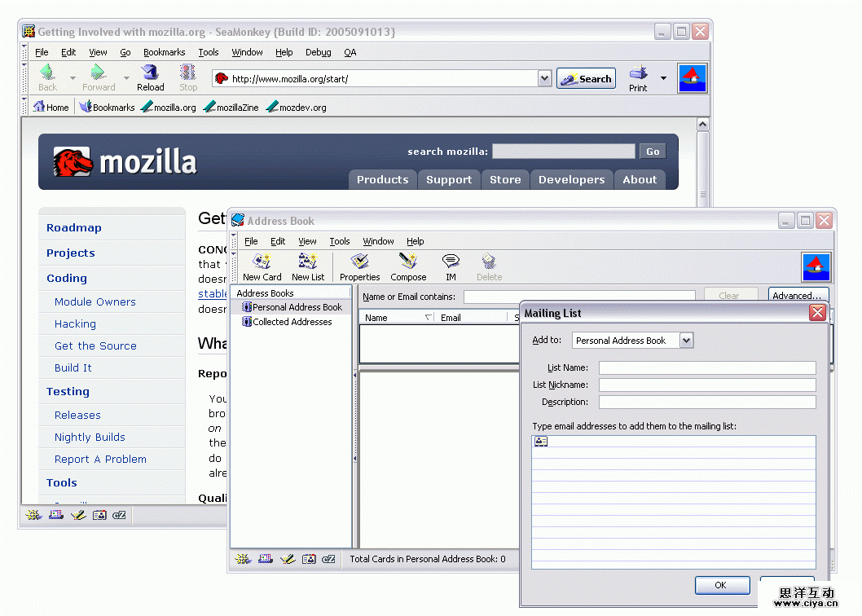The height and width of the screenshot is (616, 862).
Task: Open mozdev.org bookmark in personal toolbar
Action: pyautogui.click(x=297, y=108)
